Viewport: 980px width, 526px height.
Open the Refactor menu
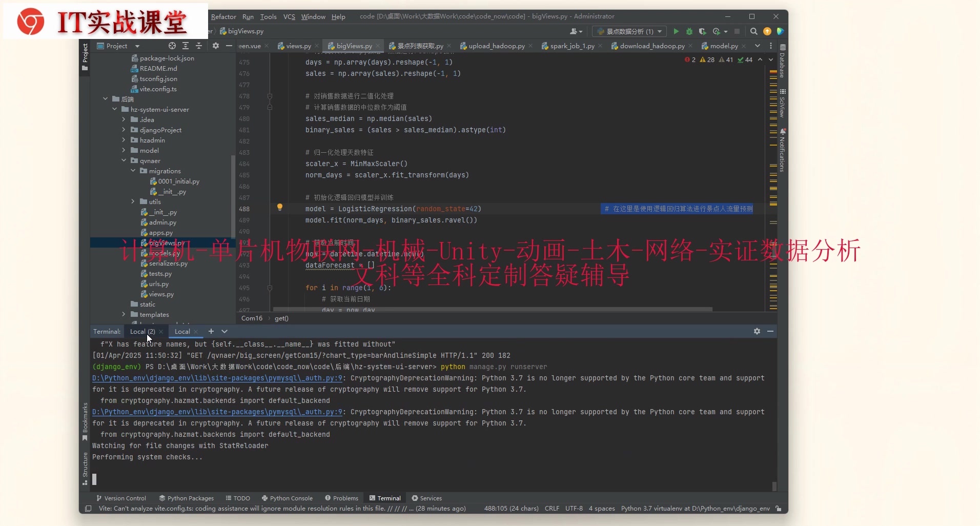pyautogui.click(x=223, y=16)
